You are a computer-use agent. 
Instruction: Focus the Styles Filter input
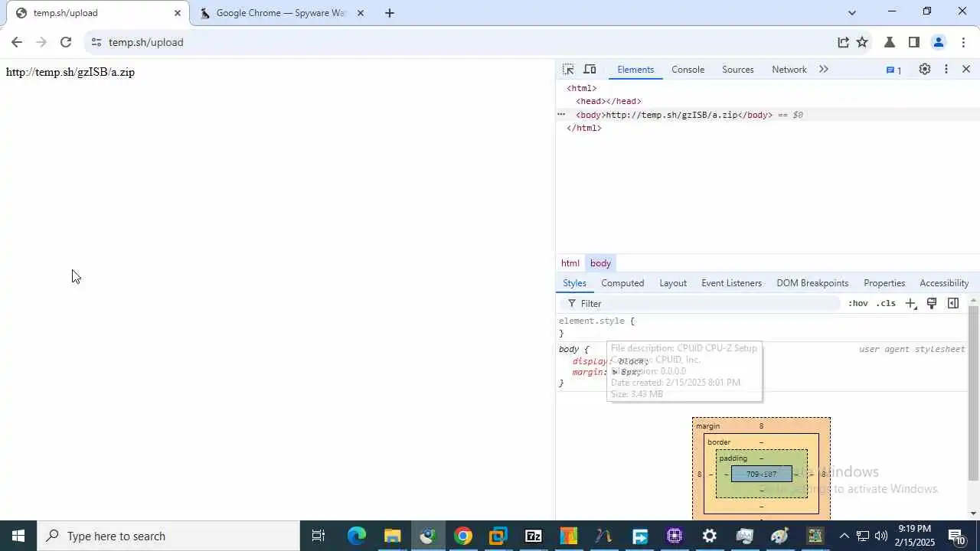701,304
